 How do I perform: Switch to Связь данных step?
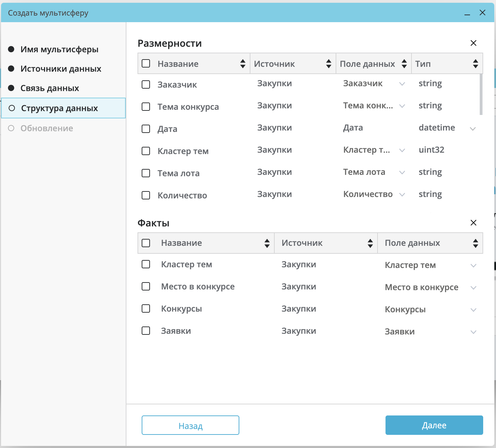(50, 88)
